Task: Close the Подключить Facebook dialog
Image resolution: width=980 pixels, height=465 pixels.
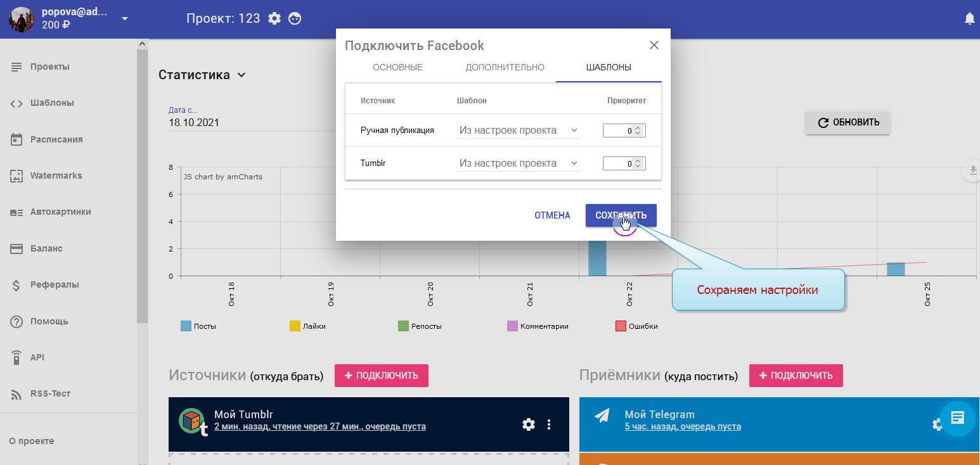Action: (654, 45)
